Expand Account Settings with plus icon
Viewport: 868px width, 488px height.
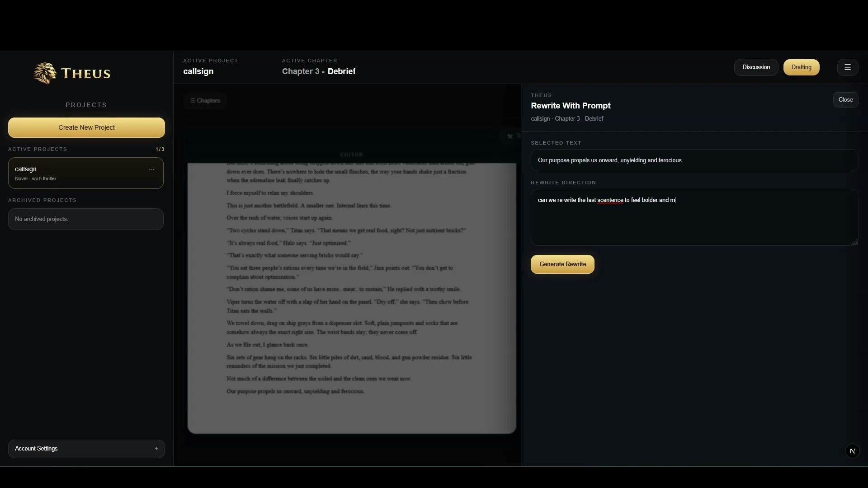156,449
